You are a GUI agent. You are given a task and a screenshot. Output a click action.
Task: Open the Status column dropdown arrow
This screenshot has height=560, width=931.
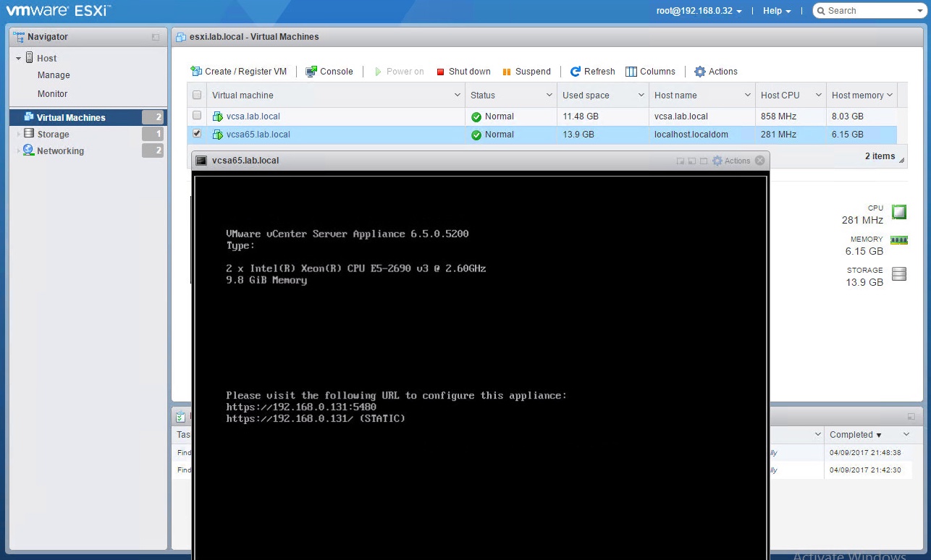(549, 96)
